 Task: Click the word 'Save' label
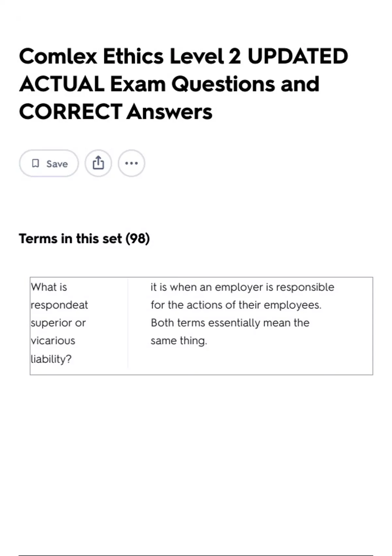57,164
